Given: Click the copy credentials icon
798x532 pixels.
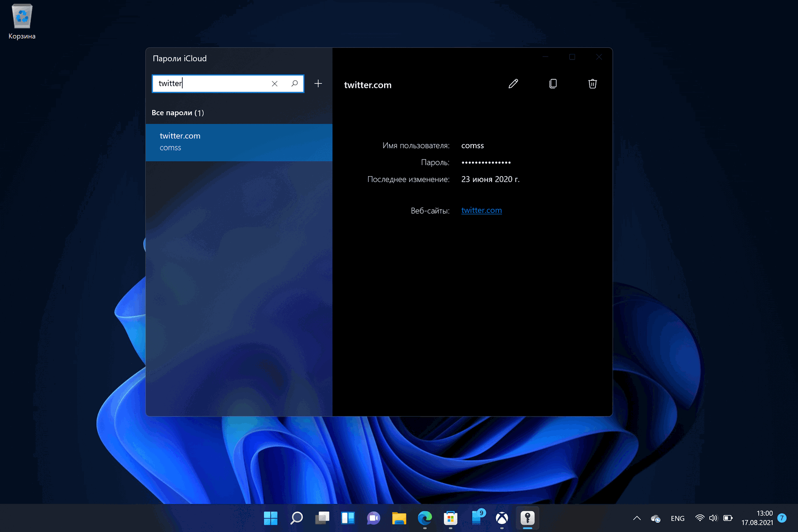Looking at the screenshot, I should (x=553, y=84).
